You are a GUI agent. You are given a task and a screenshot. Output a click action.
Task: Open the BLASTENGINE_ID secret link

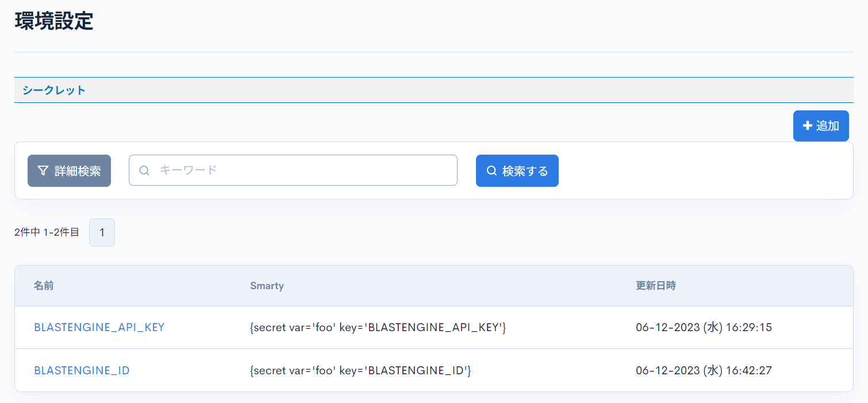(82, 370)
